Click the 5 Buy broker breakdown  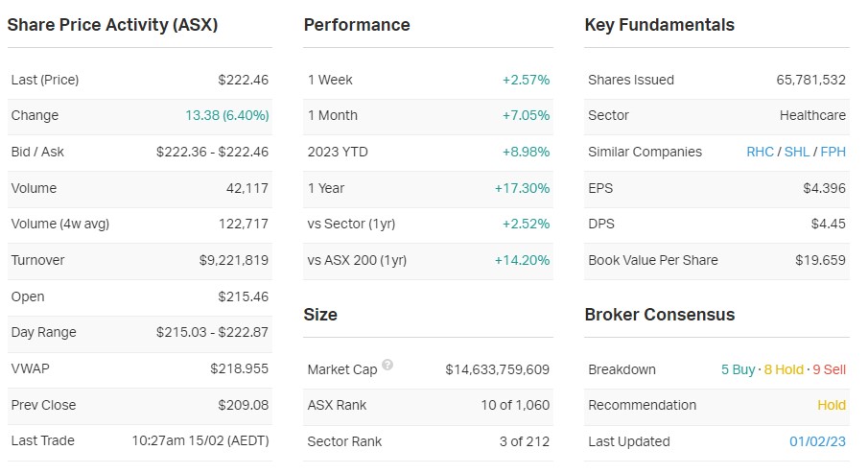coord(738,369)
